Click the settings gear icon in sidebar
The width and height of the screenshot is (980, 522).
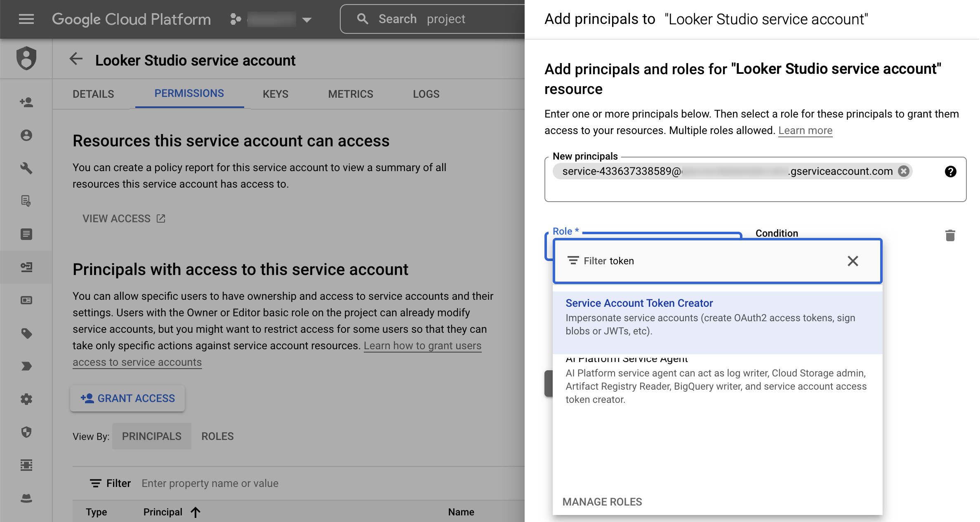pos(26,398)
